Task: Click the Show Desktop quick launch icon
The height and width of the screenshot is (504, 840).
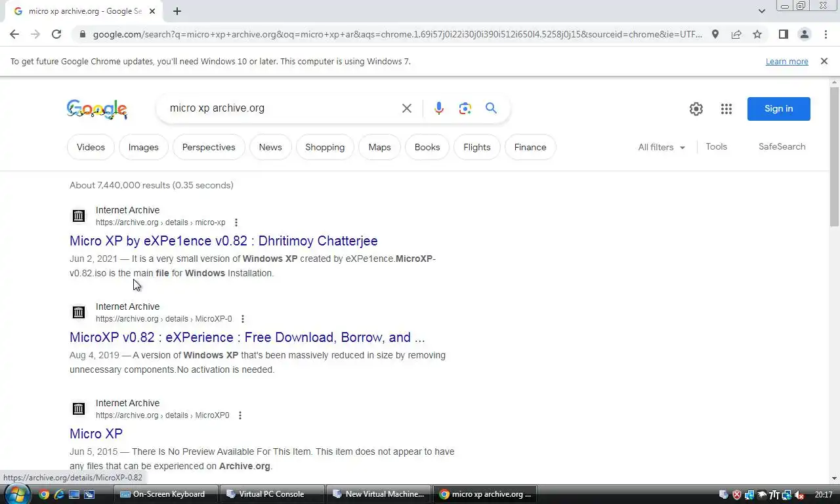Action: pyautogui.click(x=74, y=494)
